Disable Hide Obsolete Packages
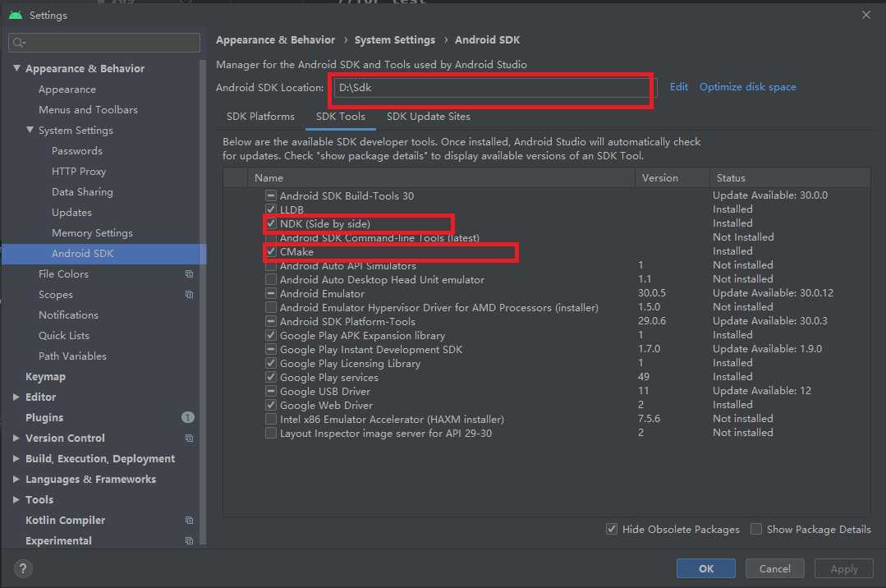The width and height of the screenshot is (886, 588). coord(612,529)
